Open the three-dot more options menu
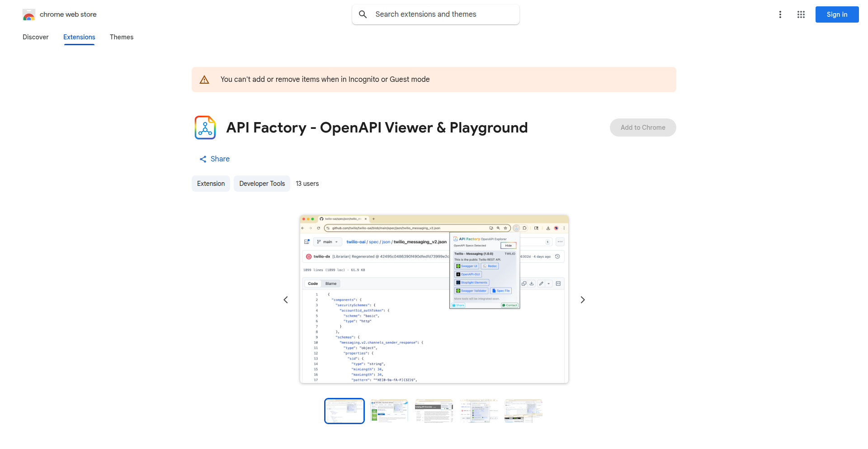 click(x=780, y=14)
